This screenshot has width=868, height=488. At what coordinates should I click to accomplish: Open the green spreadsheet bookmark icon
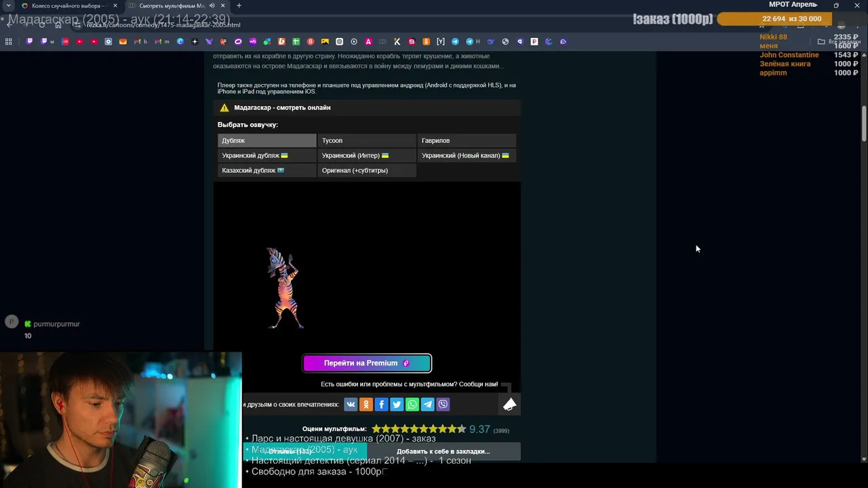[x=296, y=41]
